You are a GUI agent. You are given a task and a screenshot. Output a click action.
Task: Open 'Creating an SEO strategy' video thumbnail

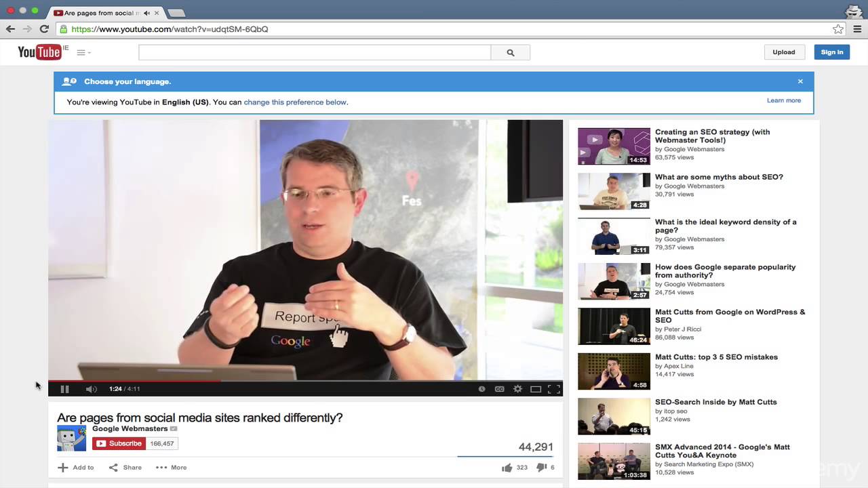pos(614,146)
